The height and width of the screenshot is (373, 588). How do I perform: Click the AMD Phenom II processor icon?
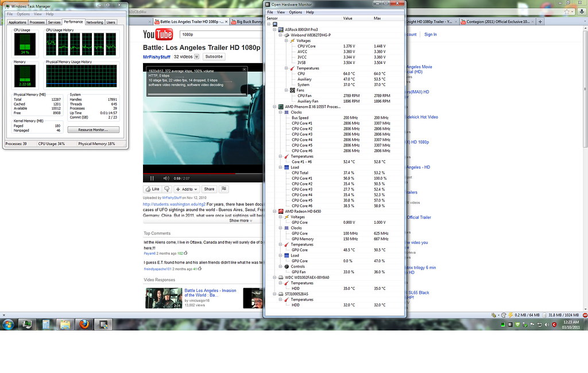point(280,107)
